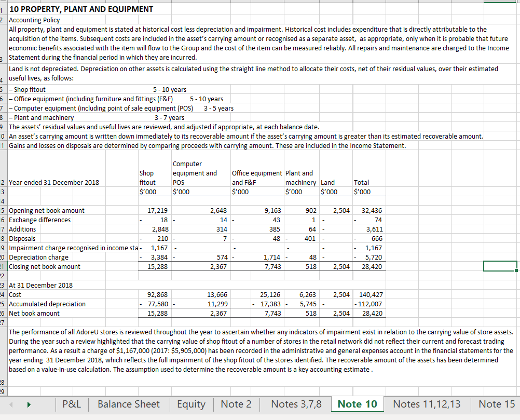Switch to the P&L sheet tab
Image resolution: width=520 pixels, height=420 pixels.
click(71, 404)
